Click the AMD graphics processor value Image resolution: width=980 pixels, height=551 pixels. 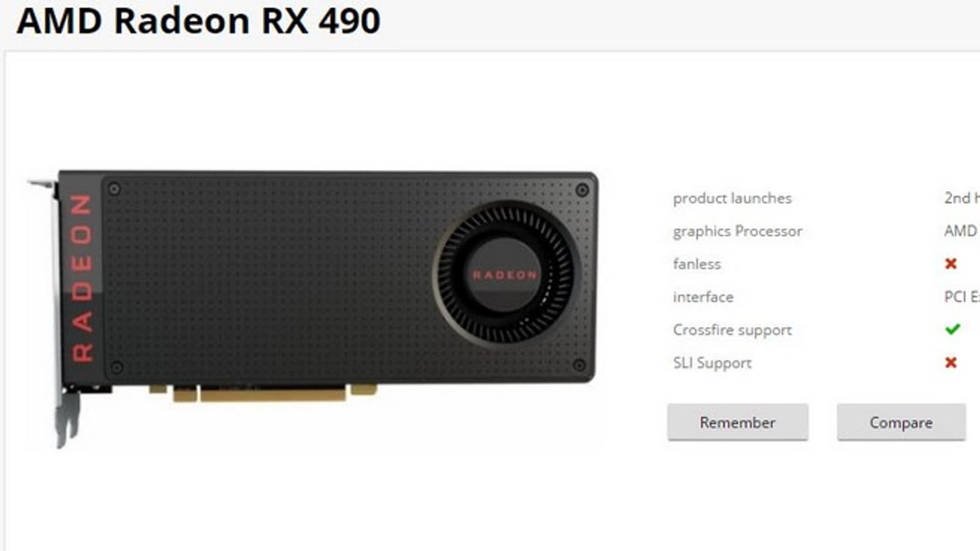pos(960,231)
